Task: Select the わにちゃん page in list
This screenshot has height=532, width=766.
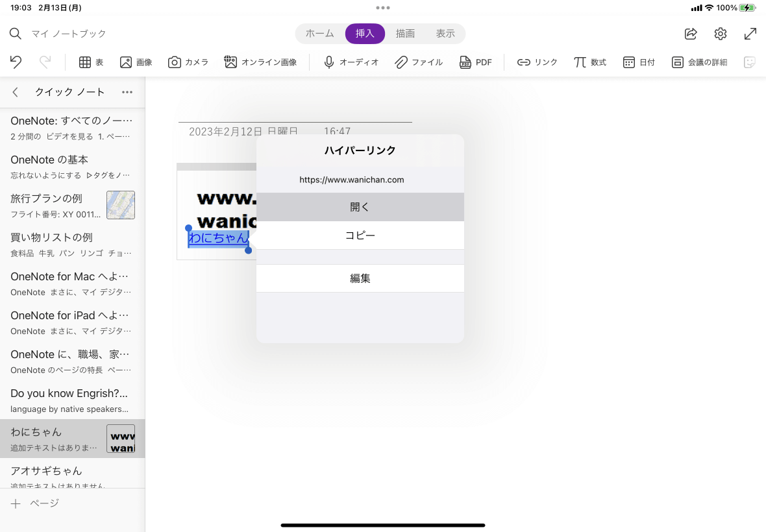Action: [x=72, y=439]
